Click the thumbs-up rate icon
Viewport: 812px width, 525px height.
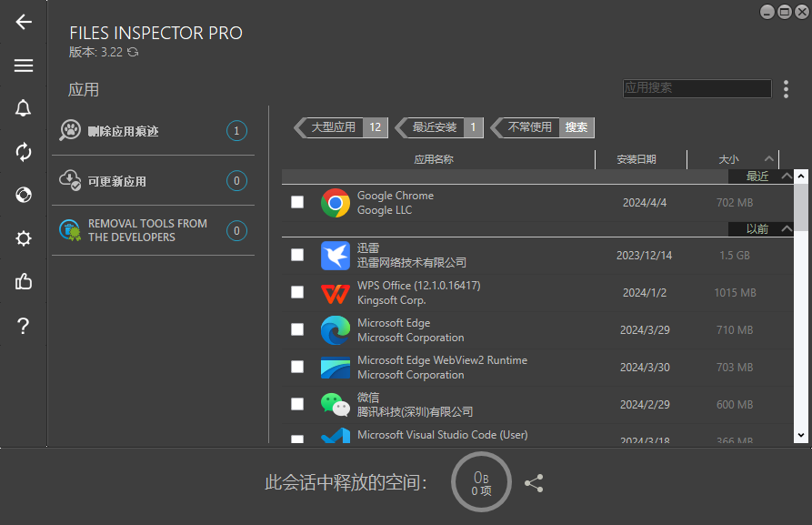click(24, 282)
